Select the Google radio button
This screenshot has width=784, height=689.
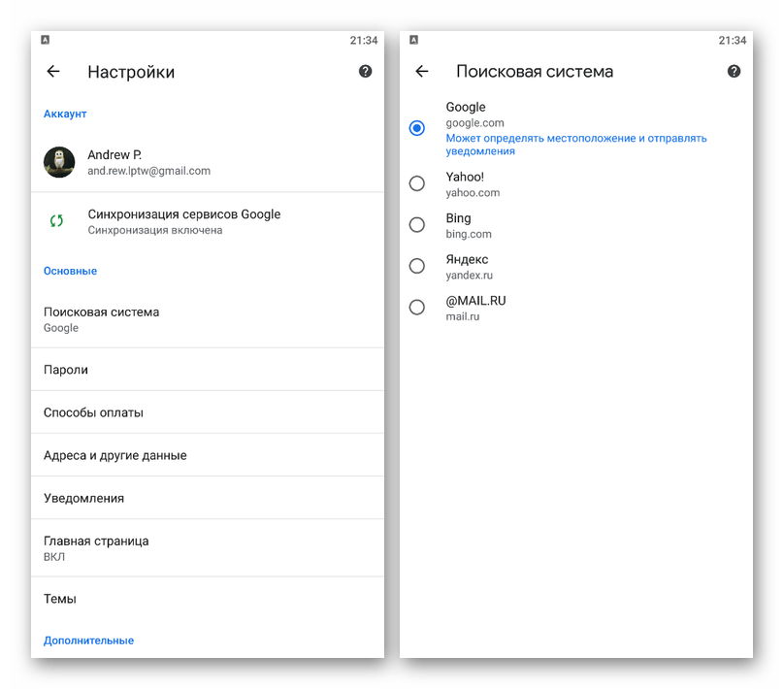point(417,128)
